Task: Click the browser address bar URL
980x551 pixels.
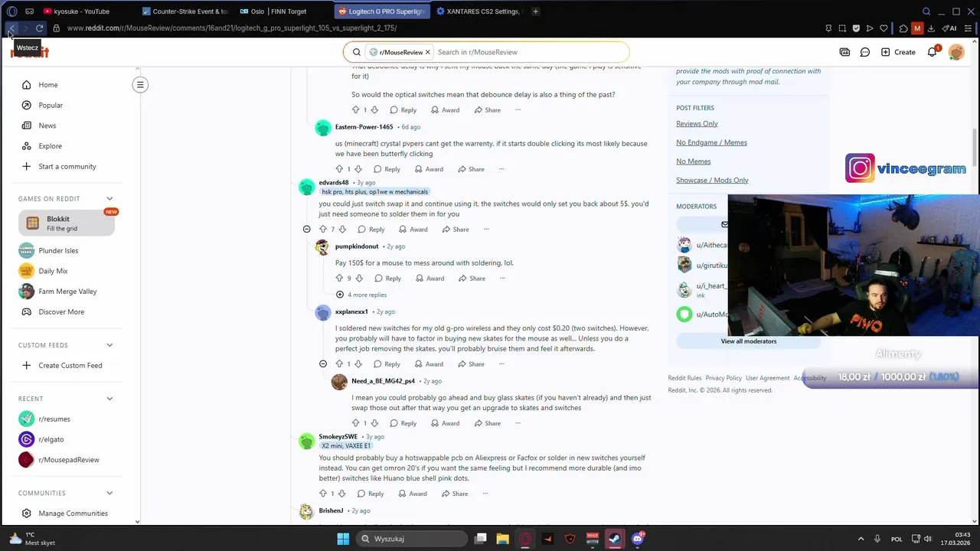Action: [232, 28]
